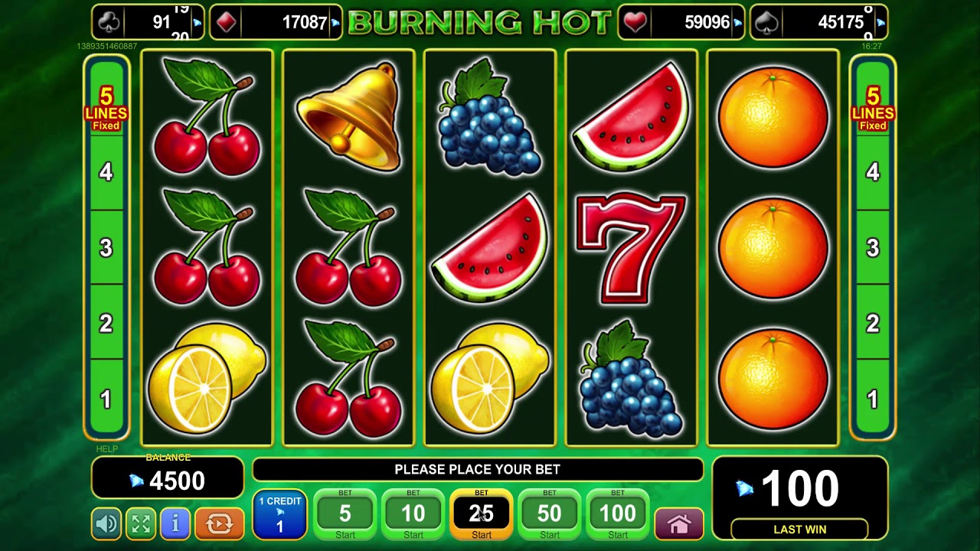The width and height of the screenshot is (980, 551).
Task: Start spin with Bet 50 button
Action: coord(550,514)
